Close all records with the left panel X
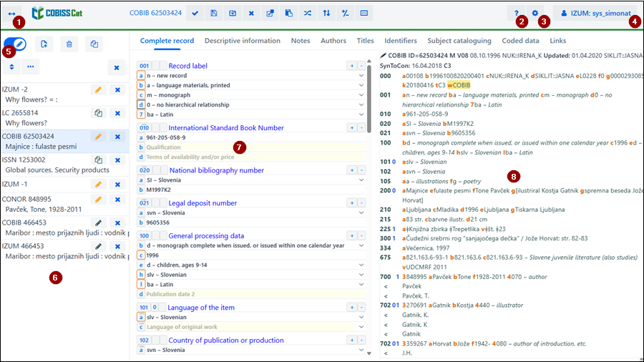Viewport: 644px width, 362px height. (117, 68)
